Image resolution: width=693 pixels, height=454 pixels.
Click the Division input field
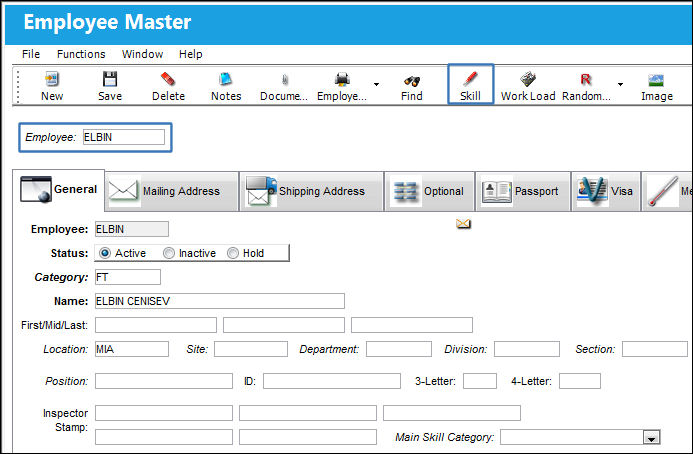(x=527, y=349)
